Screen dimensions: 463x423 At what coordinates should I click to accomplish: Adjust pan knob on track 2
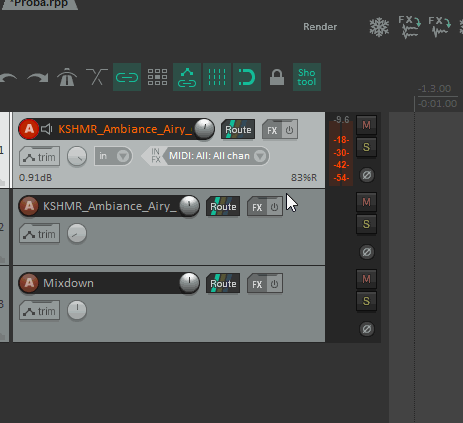tap(77, 233)
